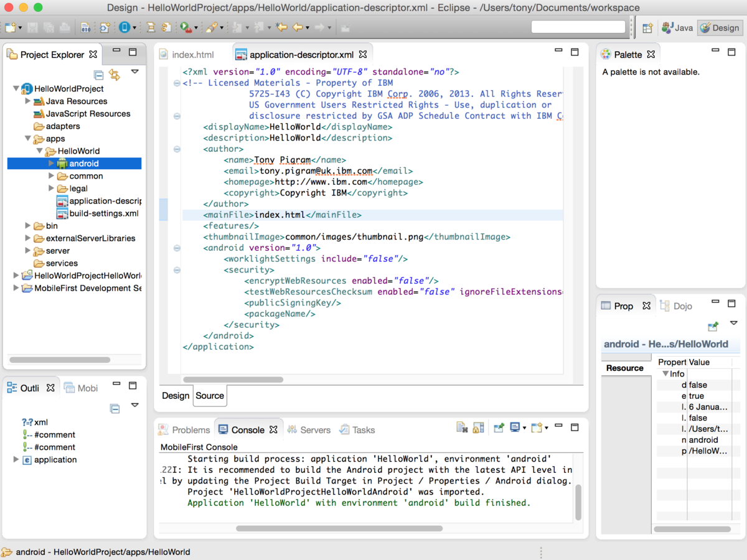The image size is (747, 560).
Task: Click the Run/Debug server toolbar icon
Action: coord(186,27)
